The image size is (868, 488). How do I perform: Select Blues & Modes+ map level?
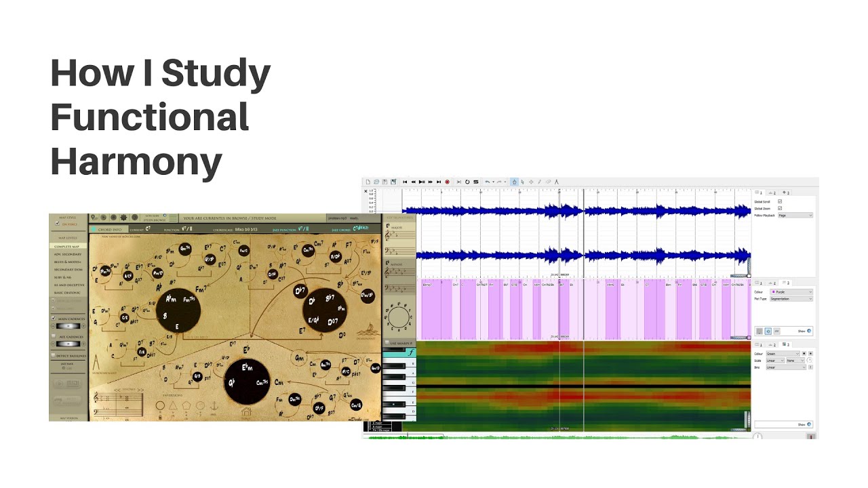(68, 262)
